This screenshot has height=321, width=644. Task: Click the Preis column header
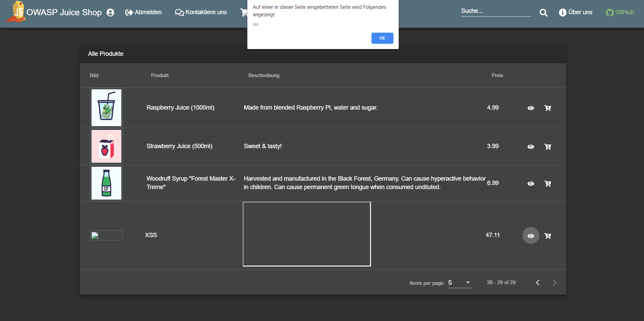coord(497,75)
